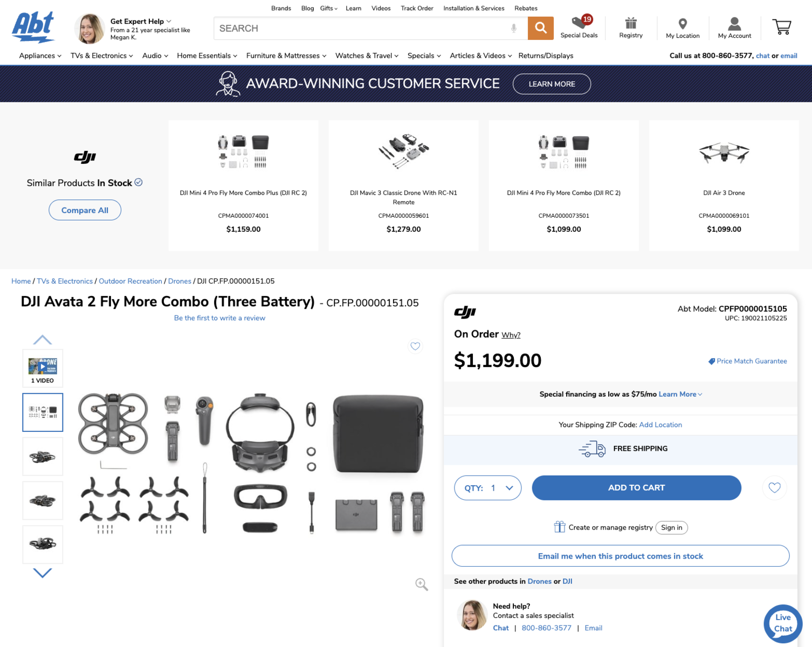Open DJI Mavic 3 Classic Drone card
Viewport: 812px width, 647px height.
pos(403,185)
